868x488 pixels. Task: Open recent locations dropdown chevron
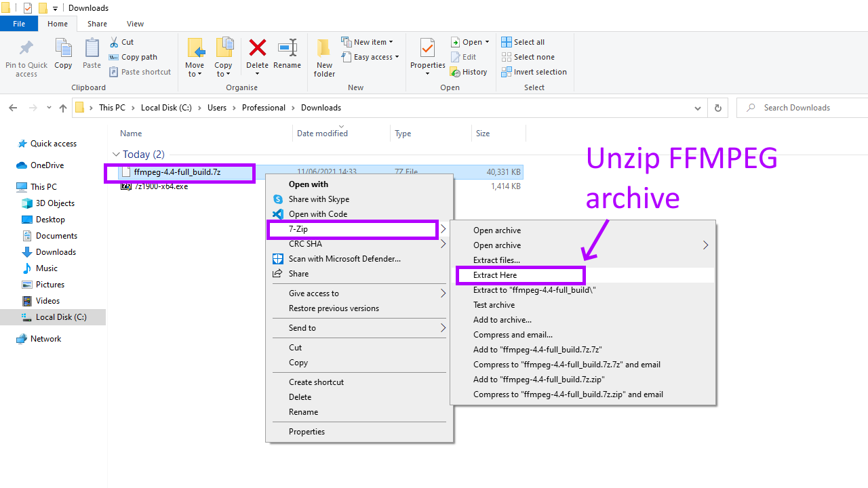click(x=49, y=108)
